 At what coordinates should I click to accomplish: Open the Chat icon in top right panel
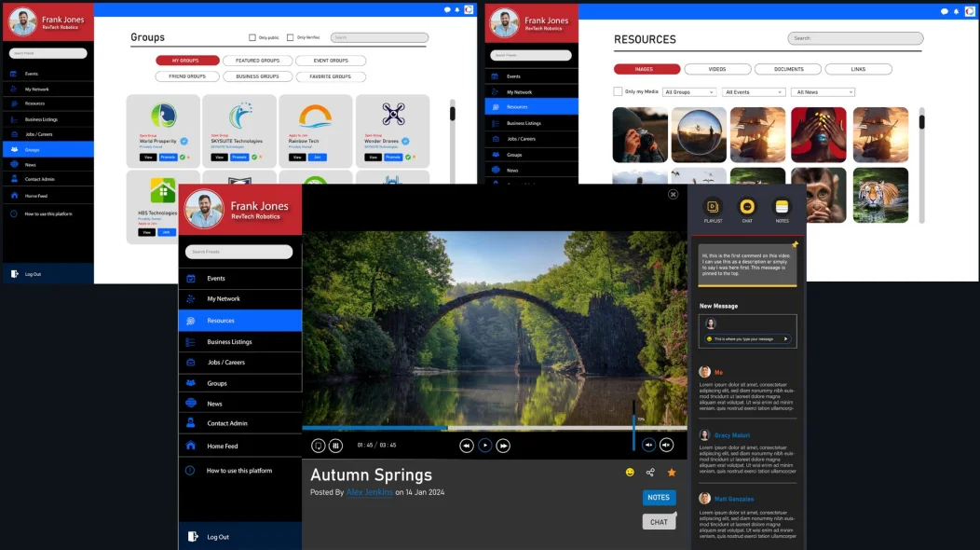click(x=747, y=207)
